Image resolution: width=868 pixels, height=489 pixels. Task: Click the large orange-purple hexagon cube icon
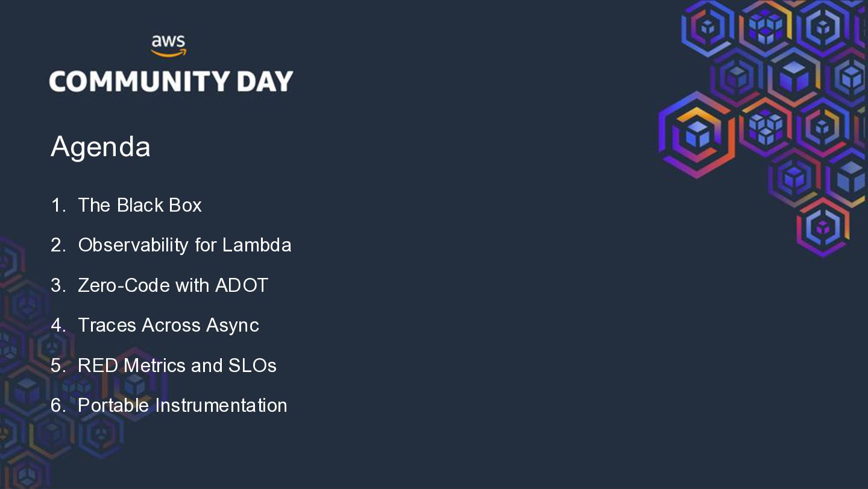pyautogui.click(x=697, y=134)
